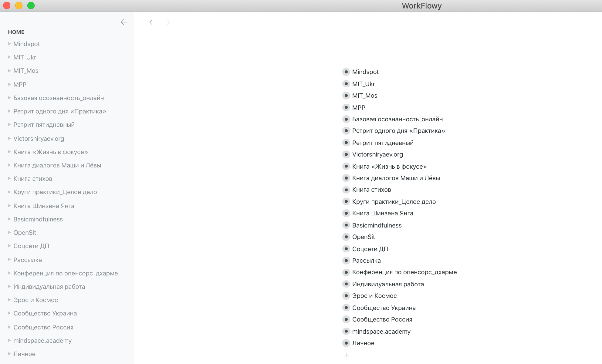Click bullet of Книга стихов
This screenshot has width=602, height=364.
click(x=346, y=190)
